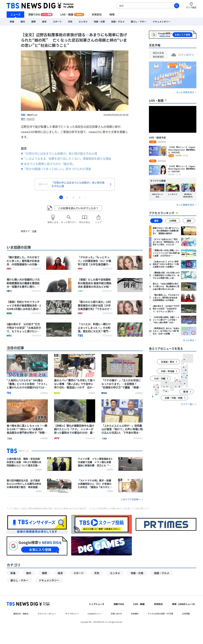Click the TBSインサイダーズ banner
The width and height of the screenshot is (203, 644).
tap(37, 524)
